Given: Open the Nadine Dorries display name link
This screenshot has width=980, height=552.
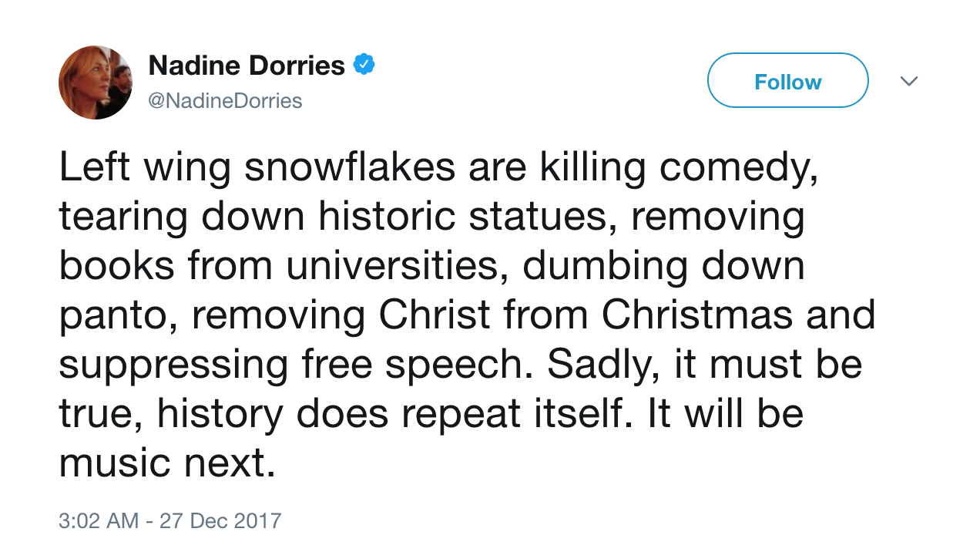Looking at the screenshot, I should coord(247,66).
